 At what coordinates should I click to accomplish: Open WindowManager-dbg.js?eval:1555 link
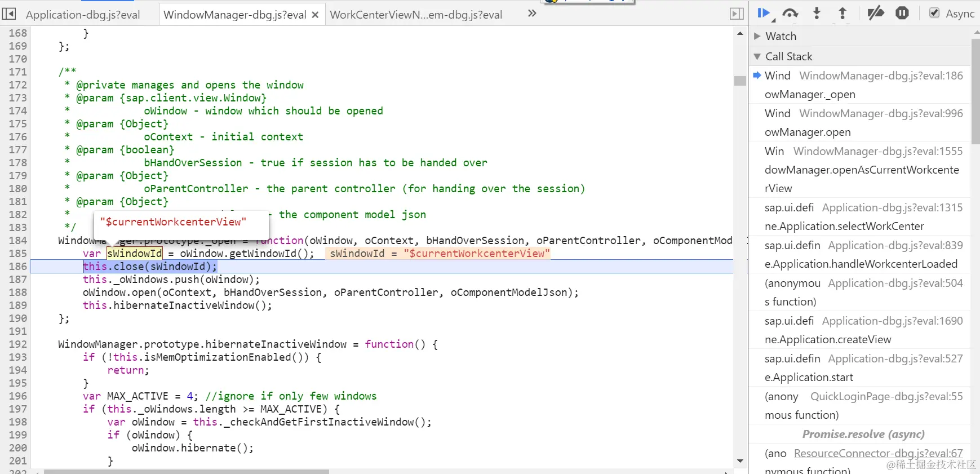click(x=878, y=151)
